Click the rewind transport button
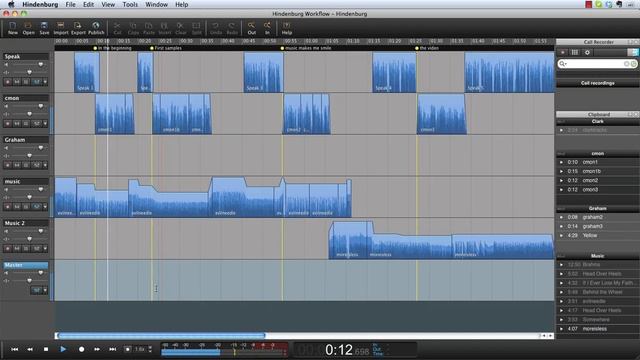 pos(30,349)
